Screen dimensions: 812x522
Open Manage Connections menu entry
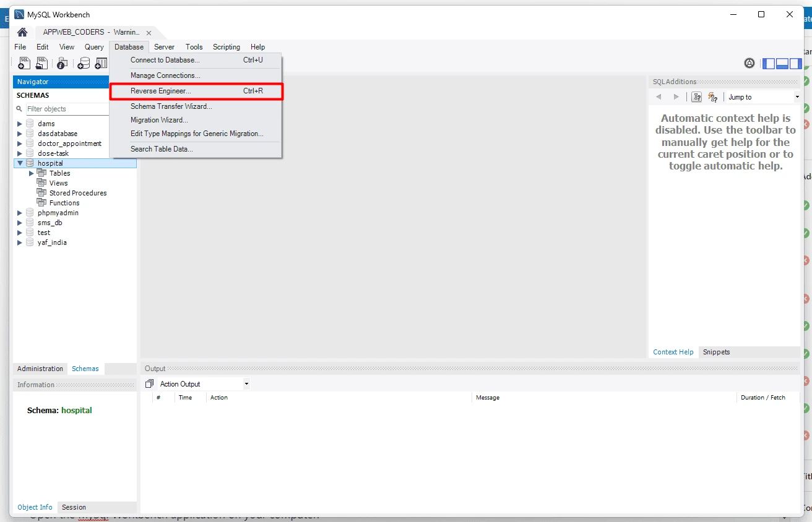tap(196, 75)
